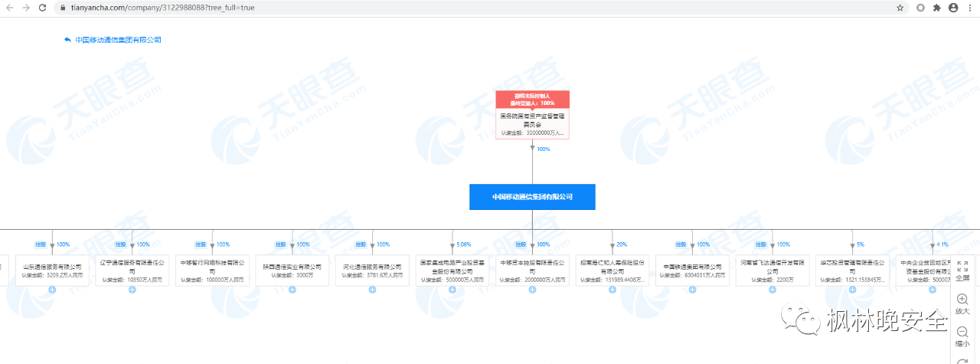
Task: Open the 河南省飞达通信开发有限公司 node
Action: click(x=772, y=271)
